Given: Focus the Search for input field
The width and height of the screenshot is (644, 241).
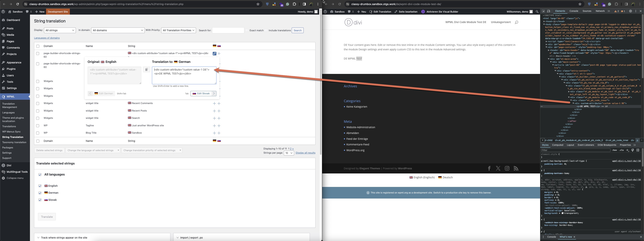Looking at the screenshot, I should [228, 30].
